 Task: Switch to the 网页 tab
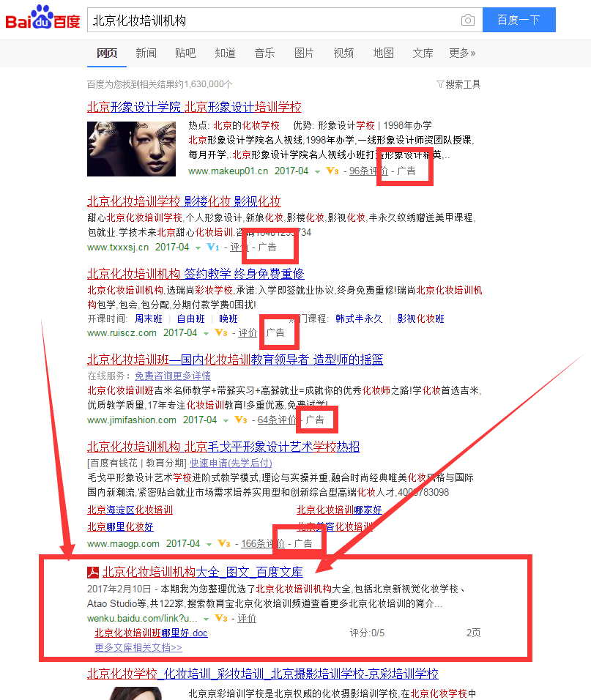(107, 53)
